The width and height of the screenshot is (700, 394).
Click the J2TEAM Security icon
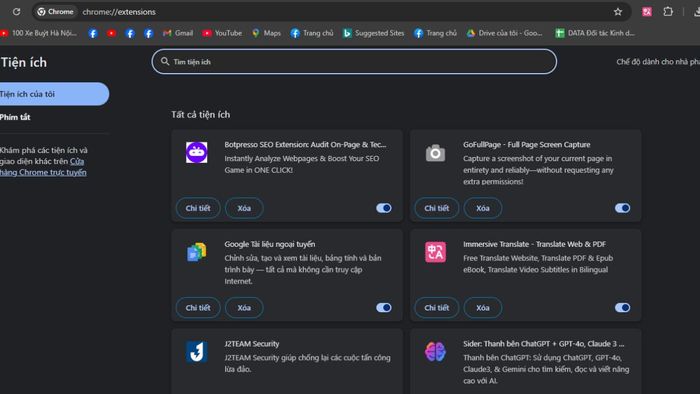[196, 352]
